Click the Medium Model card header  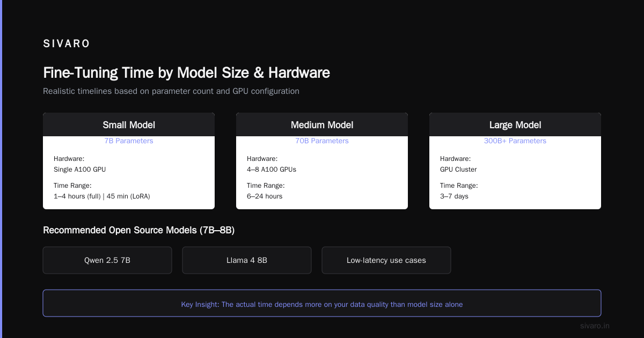point(322,124)
